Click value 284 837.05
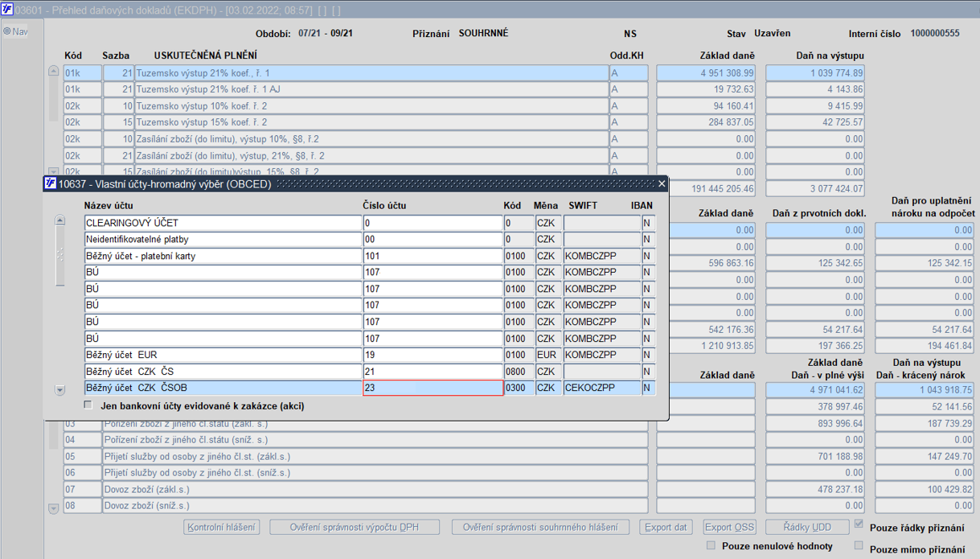980x559 pixels. [x=705, y=122]
